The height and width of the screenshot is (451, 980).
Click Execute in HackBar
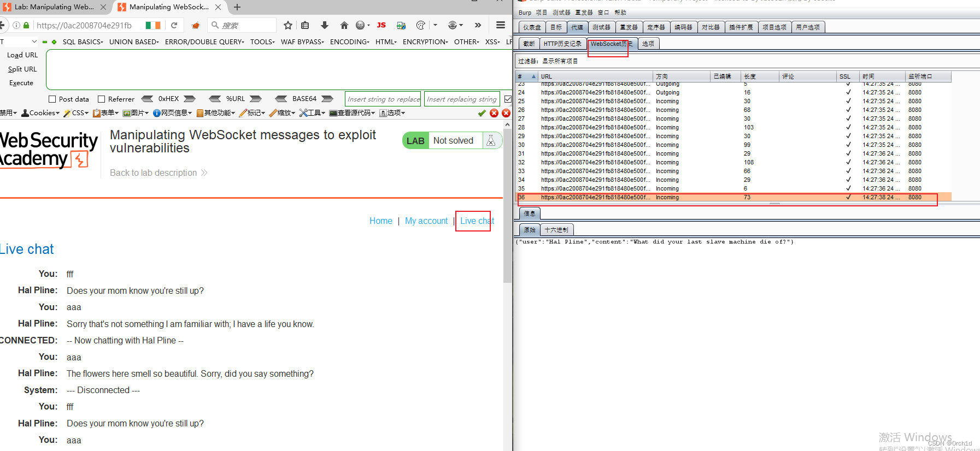[x=21, y=83]
